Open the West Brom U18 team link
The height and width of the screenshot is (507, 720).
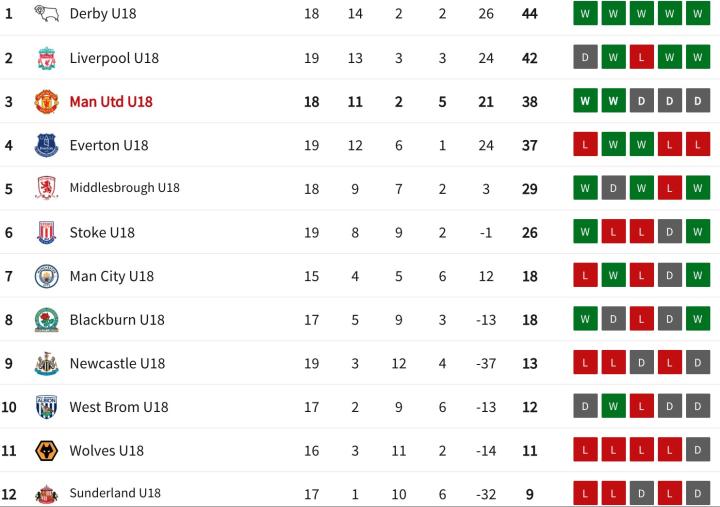click(118, 407)
